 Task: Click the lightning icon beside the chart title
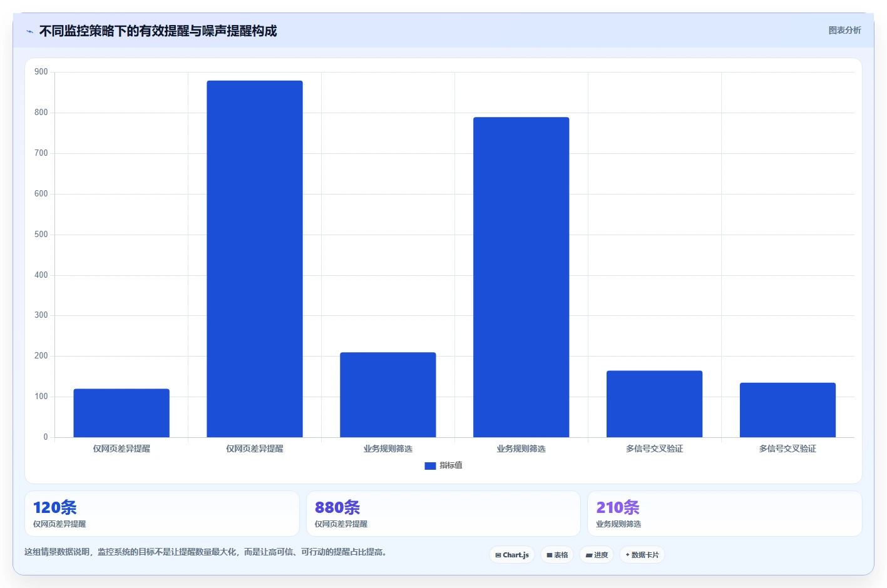(x=29, y=31)
